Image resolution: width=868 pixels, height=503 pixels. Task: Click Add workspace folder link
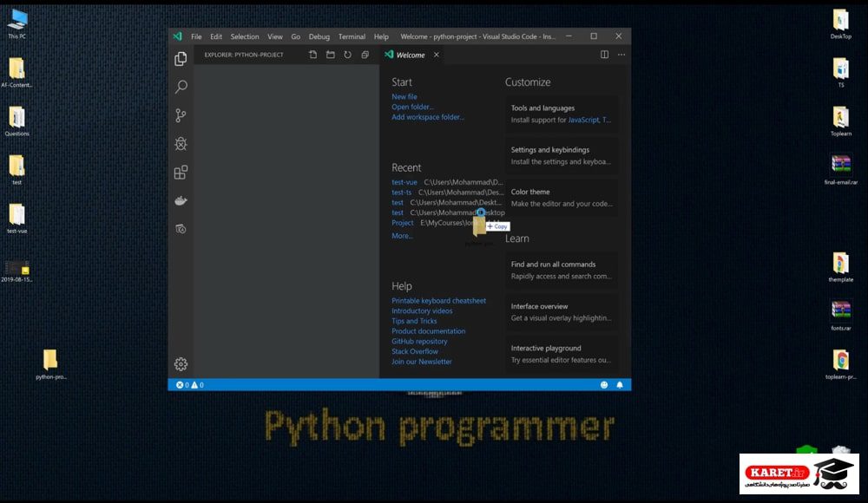click(x=427, y=117)
